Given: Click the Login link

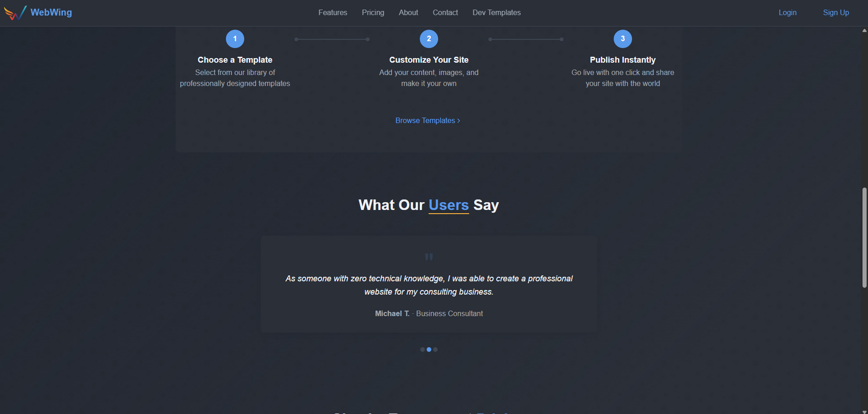Looking at the screenshot, I should 788,12.
